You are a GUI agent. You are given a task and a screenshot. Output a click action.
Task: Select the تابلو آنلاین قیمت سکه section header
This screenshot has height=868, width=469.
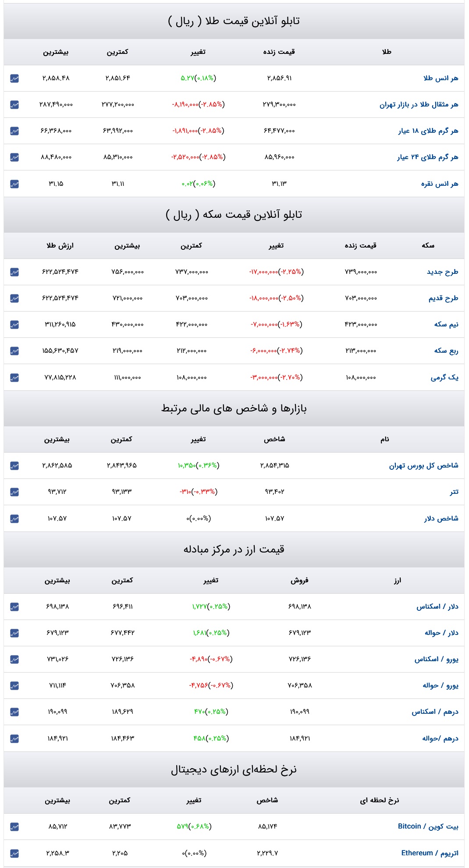(x=234, y=215)
